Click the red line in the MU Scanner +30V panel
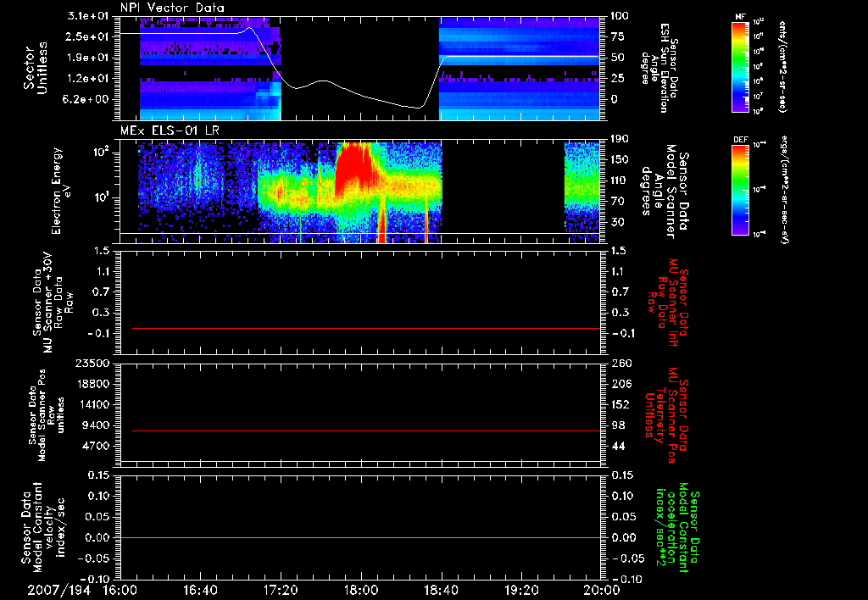Screen dimensions: 868x600 (366, 328)
